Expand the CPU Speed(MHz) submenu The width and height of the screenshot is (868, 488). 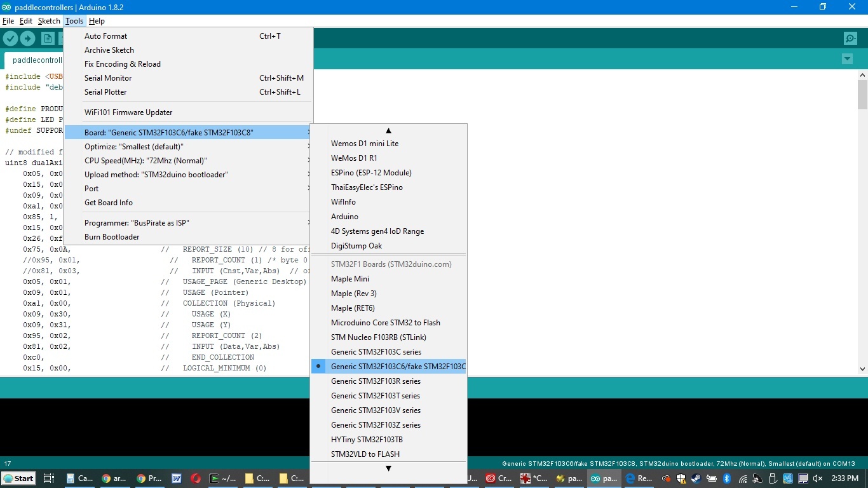tap(189, 161)
